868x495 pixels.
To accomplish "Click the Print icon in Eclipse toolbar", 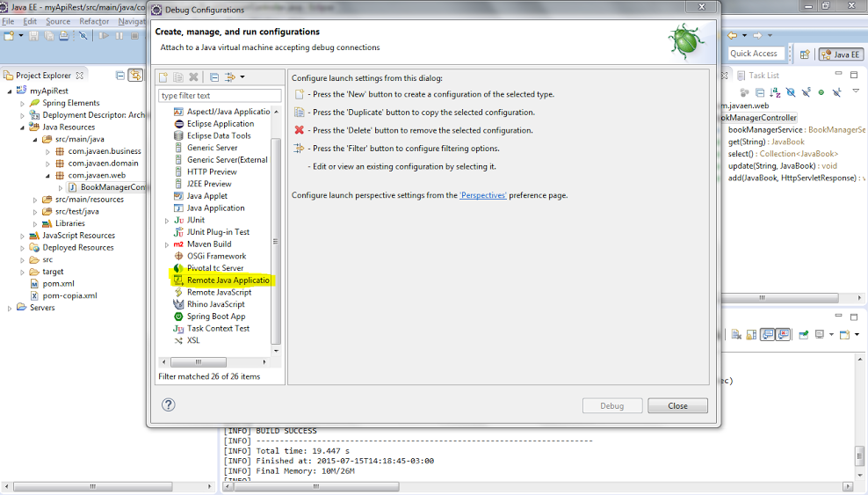I will [64, 36].
